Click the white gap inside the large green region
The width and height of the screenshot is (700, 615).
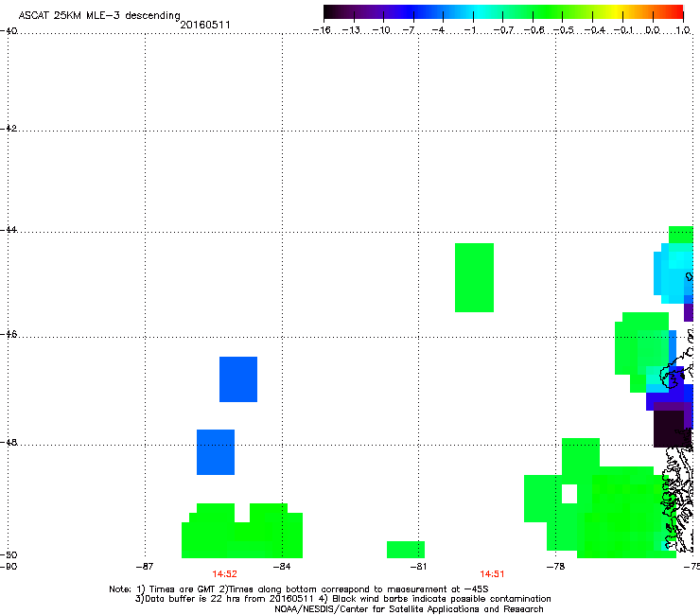(569, 494)
